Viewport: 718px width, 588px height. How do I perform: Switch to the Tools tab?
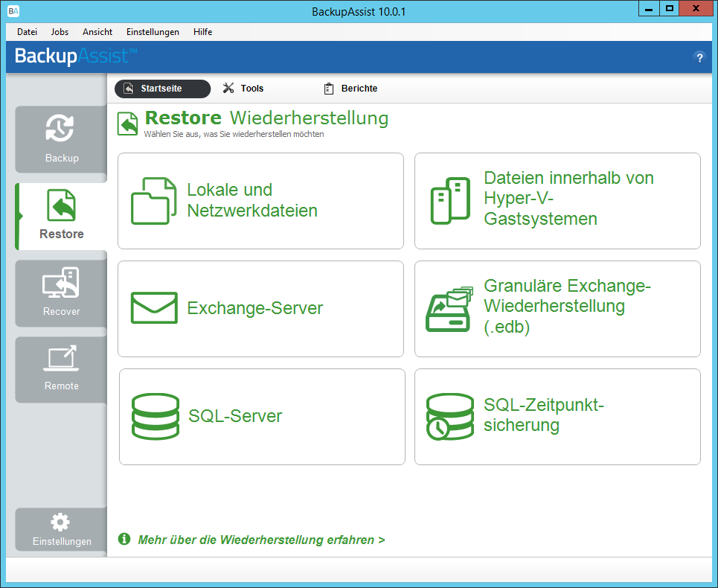tap(243, 89)
